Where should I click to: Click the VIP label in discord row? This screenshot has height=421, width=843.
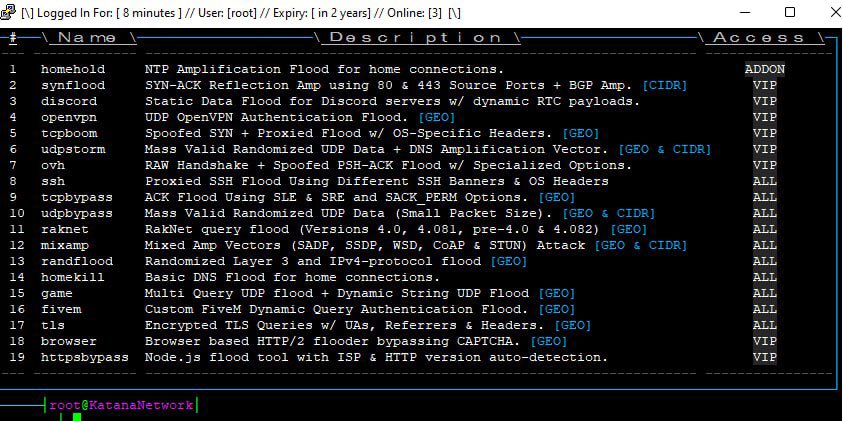(765, 102)
